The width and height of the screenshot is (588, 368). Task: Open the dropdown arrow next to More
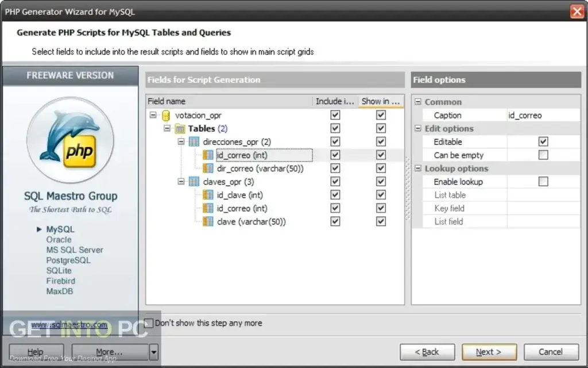[x=153, y=351]
